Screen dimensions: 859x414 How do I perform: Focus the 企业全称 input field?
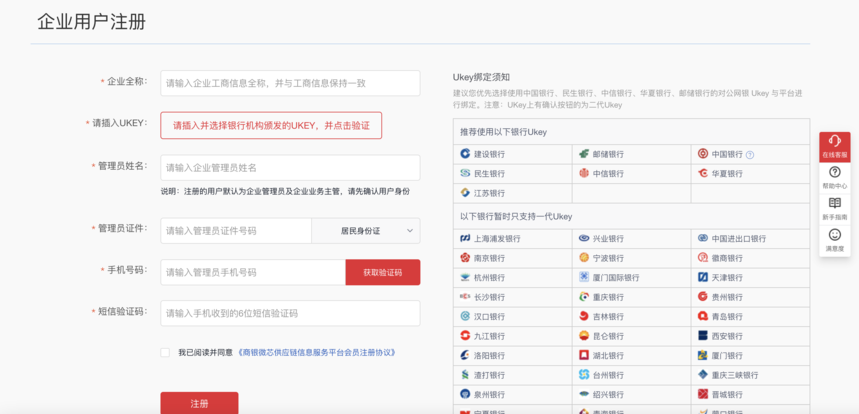[x=290, y=83]
